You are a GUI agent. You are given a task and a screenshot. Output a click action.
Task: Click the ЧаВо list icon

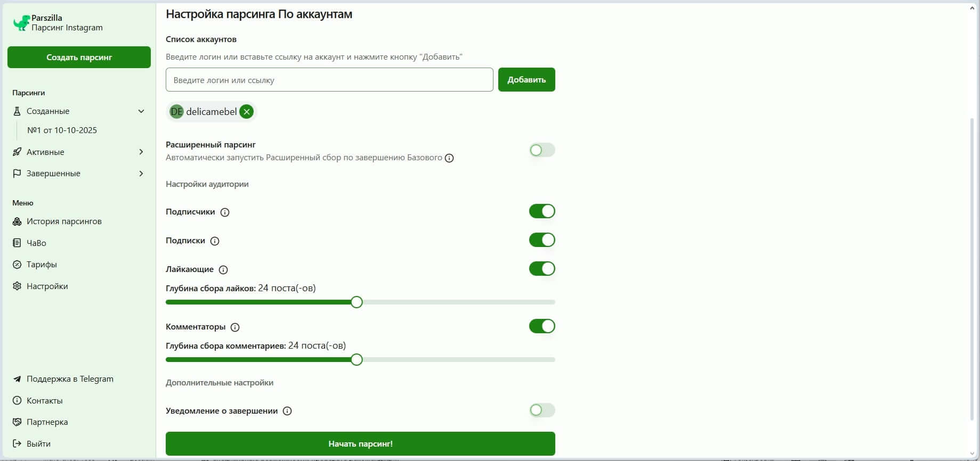pos(17,243)
